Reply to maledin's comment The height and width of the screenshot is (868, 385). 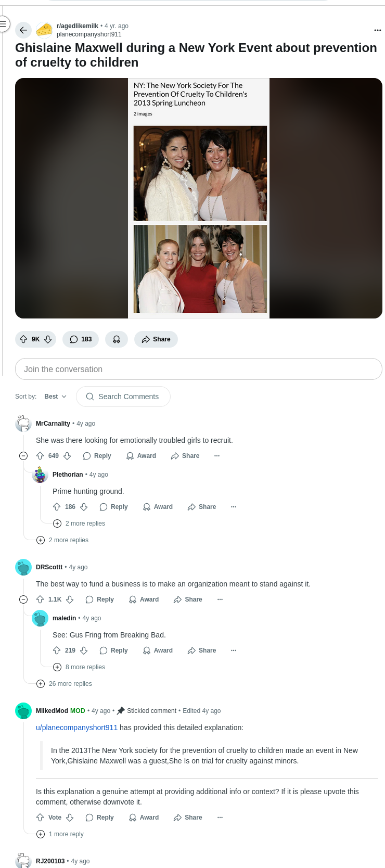click(x=113, y=650)
